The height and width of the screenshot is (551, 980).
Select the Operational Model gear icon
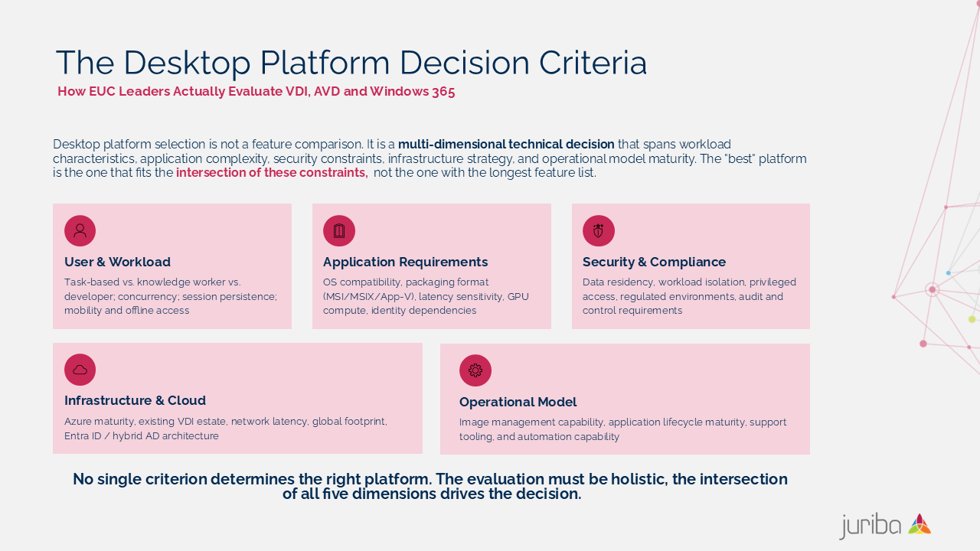[475, 370]
